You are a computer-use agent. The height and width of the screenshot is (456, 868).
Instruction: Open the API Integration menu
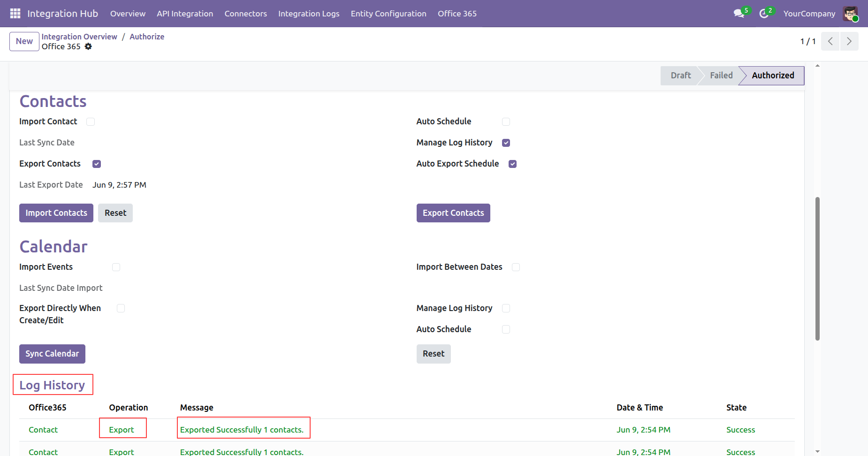coord(185,14)
